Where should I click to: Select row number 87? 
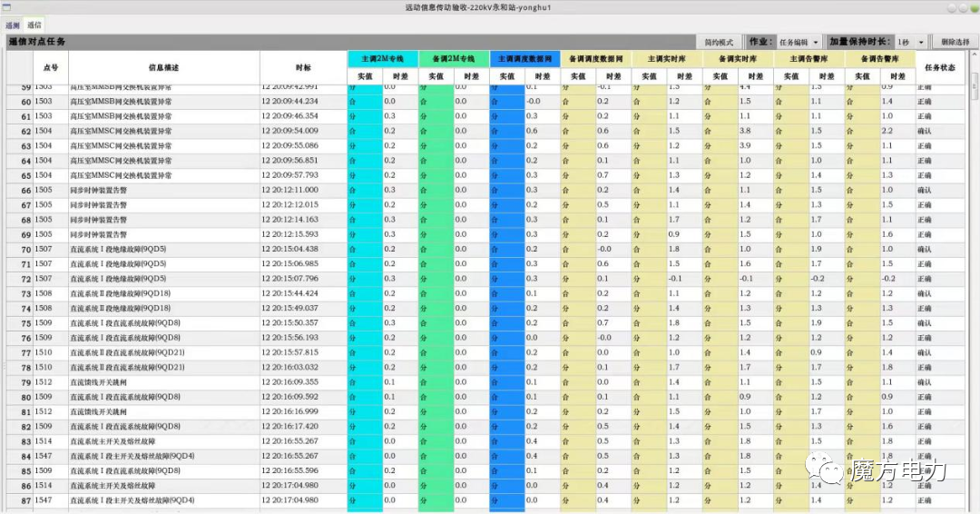click(25, 501)
